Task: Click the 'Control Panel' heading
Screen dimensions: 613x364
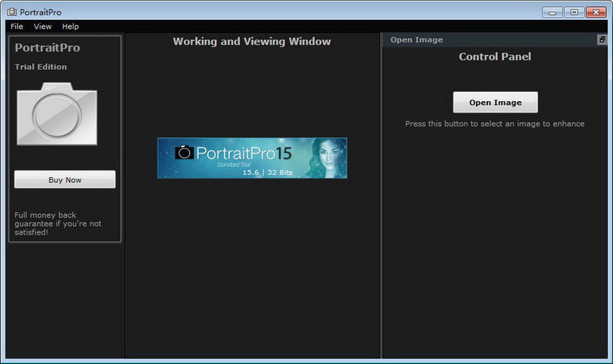Action: coord(495,57)
